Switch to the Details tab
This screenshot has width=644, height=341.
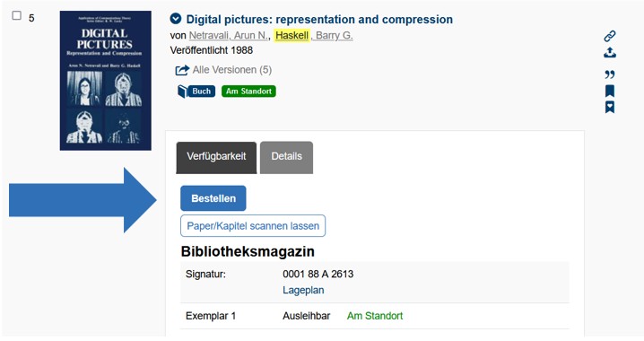286,157
